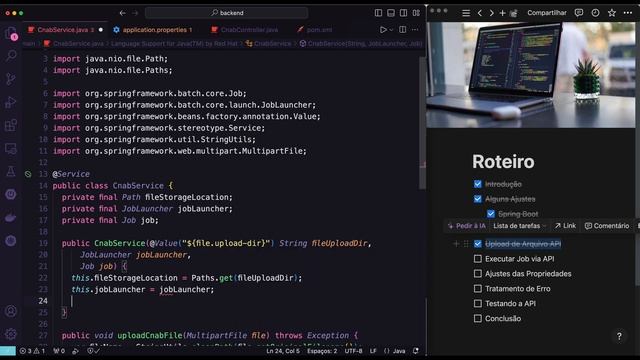Click the Notion laptop cover image
Image resolution: width=640 pixels, height=360 pixels.
531,75
